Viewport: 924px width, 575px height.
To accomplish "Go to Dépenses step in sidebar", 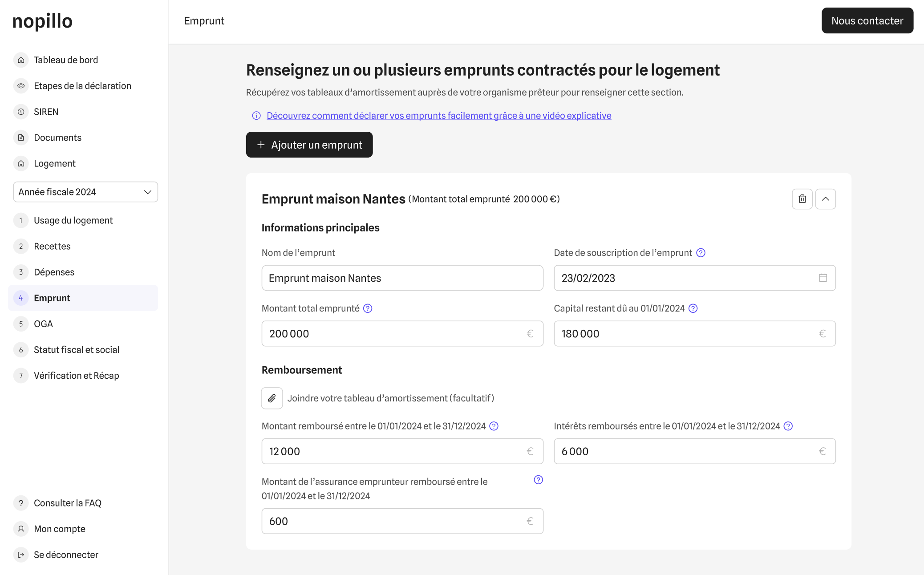I will tap(54, 272).
